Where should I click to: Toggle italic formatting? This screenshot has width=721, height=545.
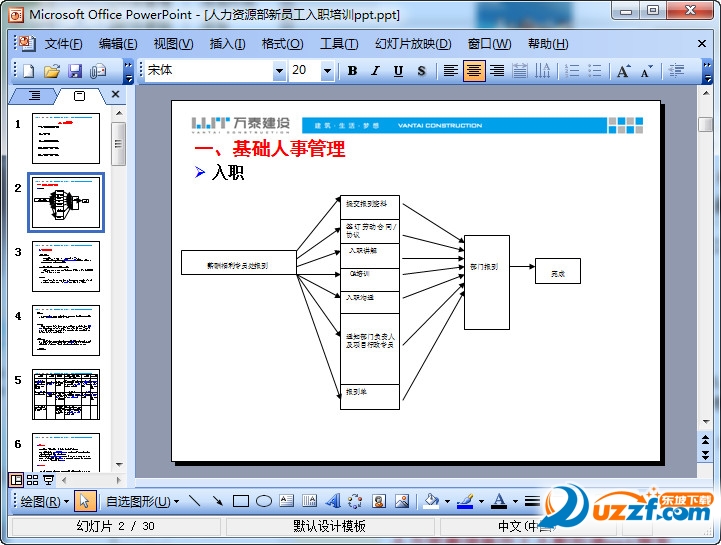pos(375,71)
